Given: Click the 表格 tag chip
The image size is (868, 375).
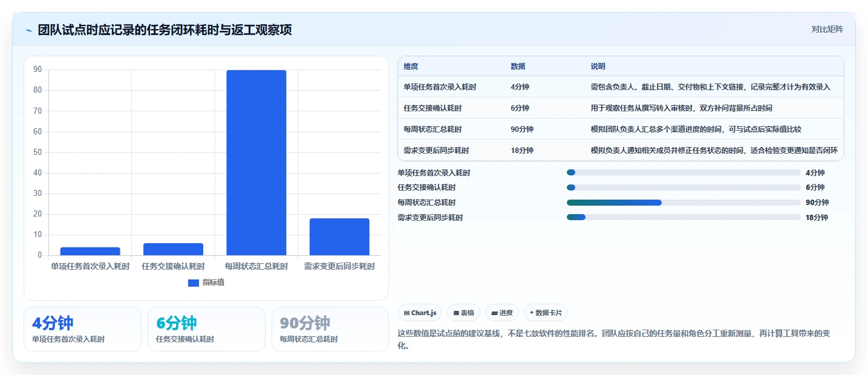Looking at the screenshot, I should click(463, 313).
